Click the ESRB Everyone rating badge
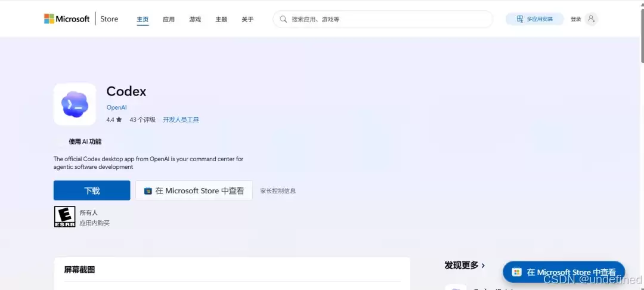Image resolution: width=644 pixels, height=290 pixels. [65, 217]
